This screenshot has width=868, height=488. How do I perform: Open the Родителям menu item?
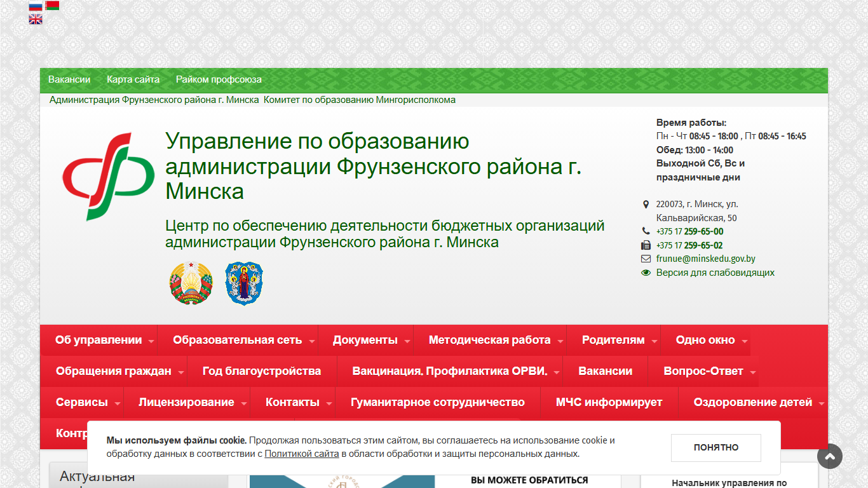pyautogui.click(x=613, y=340)
